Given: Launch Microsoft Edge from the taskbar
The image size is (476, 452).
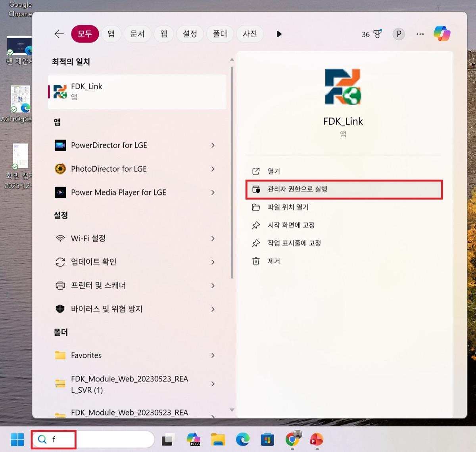Looking at the screenshot, I should pyautogui.click(x=242, y=439).
